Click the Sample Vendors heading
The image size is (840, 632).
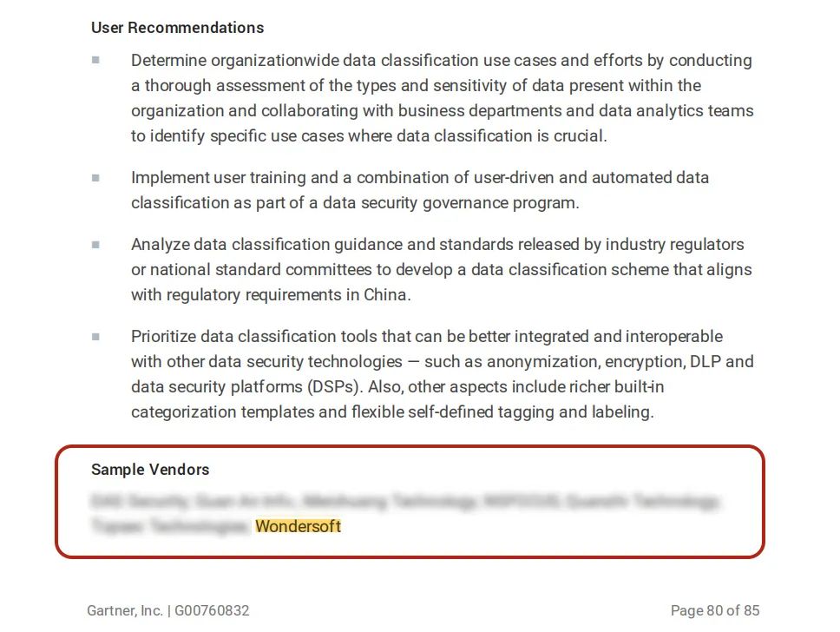(x=150, y=470)
